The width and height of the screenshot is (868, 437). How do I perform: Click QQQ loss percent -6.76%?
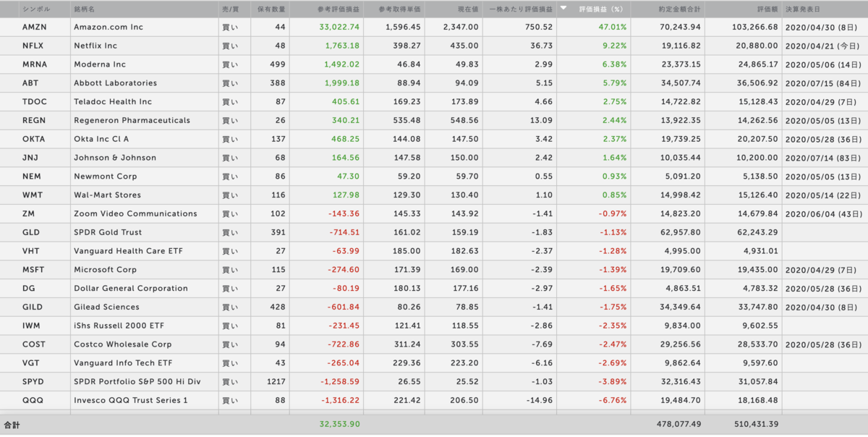point(613,401)
